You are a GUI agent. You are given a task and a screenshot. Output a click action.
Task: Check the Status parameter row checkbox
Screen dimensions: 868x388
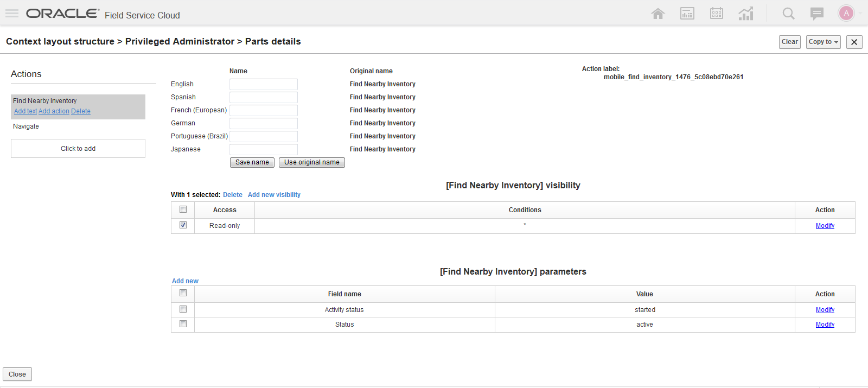tap(183, 324)
